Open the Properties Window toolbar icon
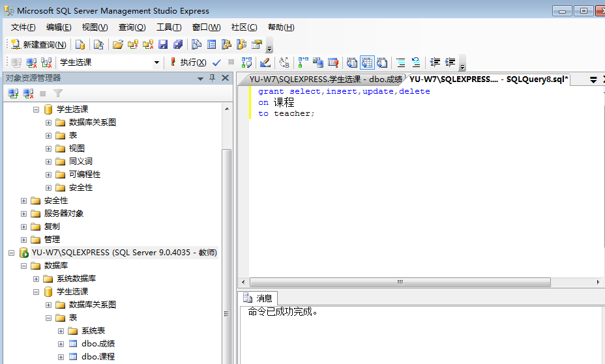Screen dimensions: 605x364 pos(257,45)
